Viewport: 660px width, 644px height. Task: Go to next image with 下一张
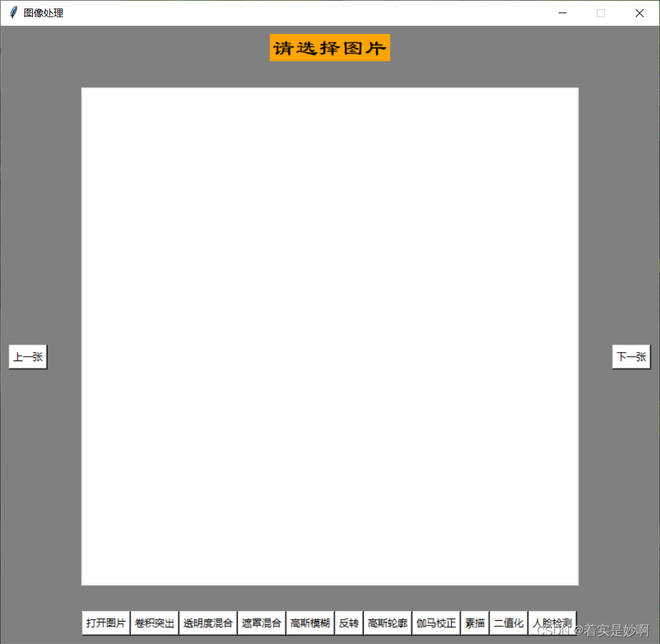(x=632, y=357)
